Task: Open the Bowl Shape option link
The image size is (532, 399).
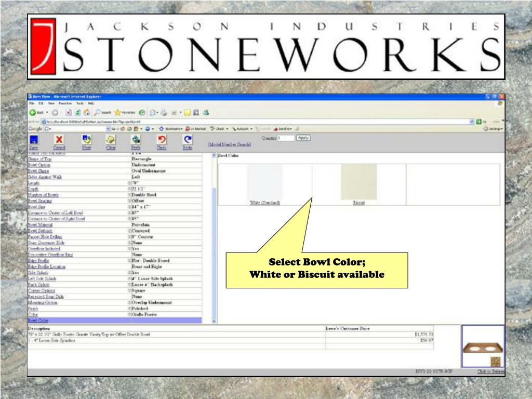Action: [x=38, y=171]
